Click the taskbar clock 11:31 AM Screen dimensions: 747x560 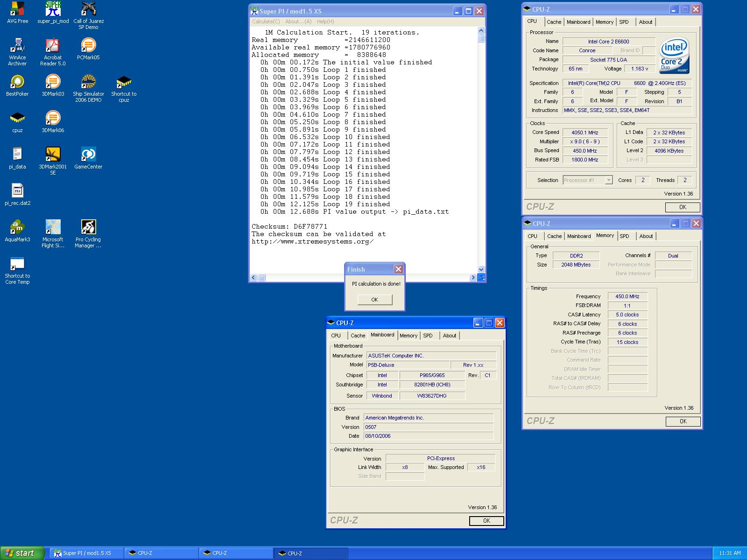pos(730,553)
